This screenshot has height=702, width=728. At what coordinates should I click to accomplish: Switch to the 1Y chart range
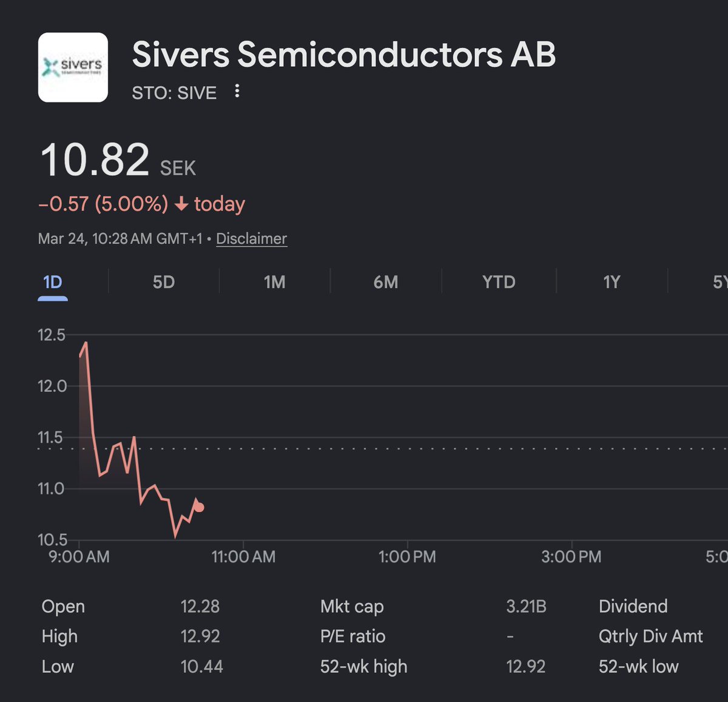(612, 282)
